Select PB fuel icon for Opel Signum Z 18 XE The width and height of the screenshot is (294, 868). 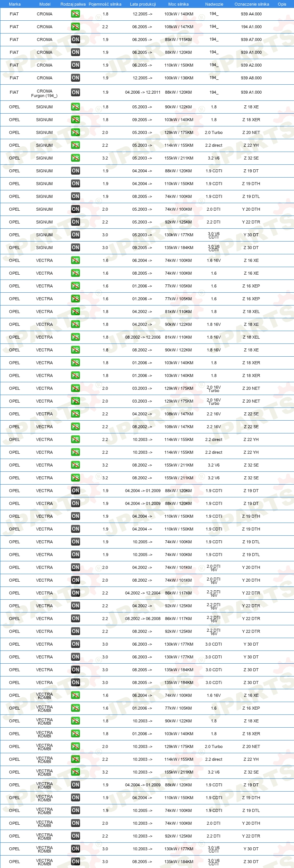point(76,107)
